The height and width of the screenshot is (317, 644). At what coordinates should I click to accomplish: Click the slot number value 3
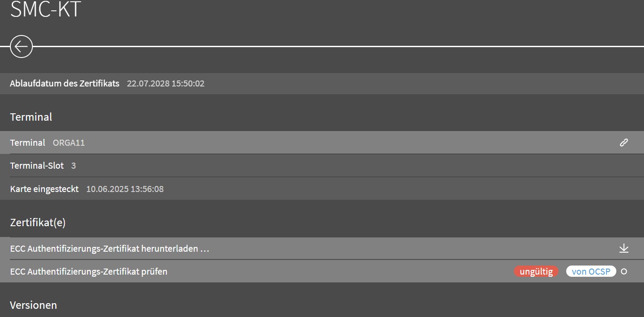(x=73, y=166)
